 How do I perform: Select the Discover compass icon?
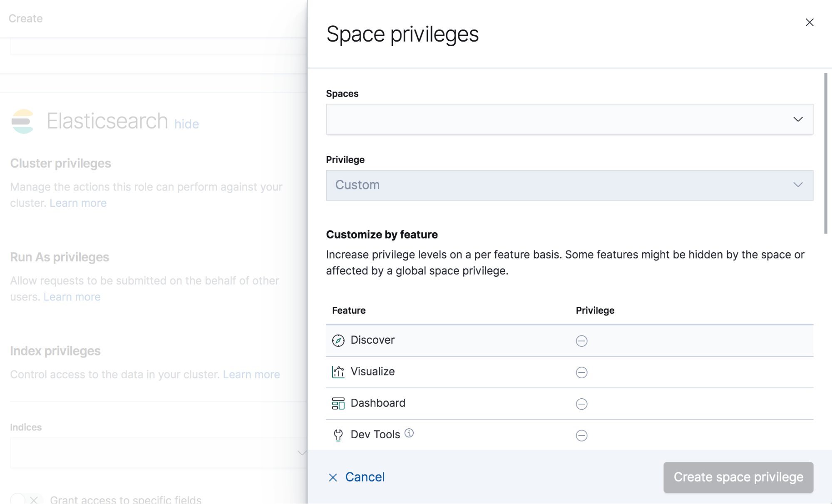[x=338, y=340]
